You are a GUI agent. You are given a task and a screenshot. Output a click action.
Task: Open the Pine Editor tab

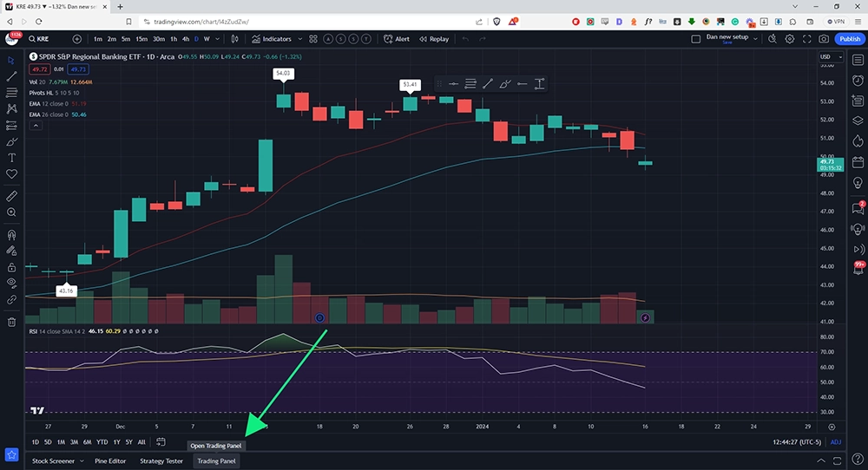pos(110,461)
